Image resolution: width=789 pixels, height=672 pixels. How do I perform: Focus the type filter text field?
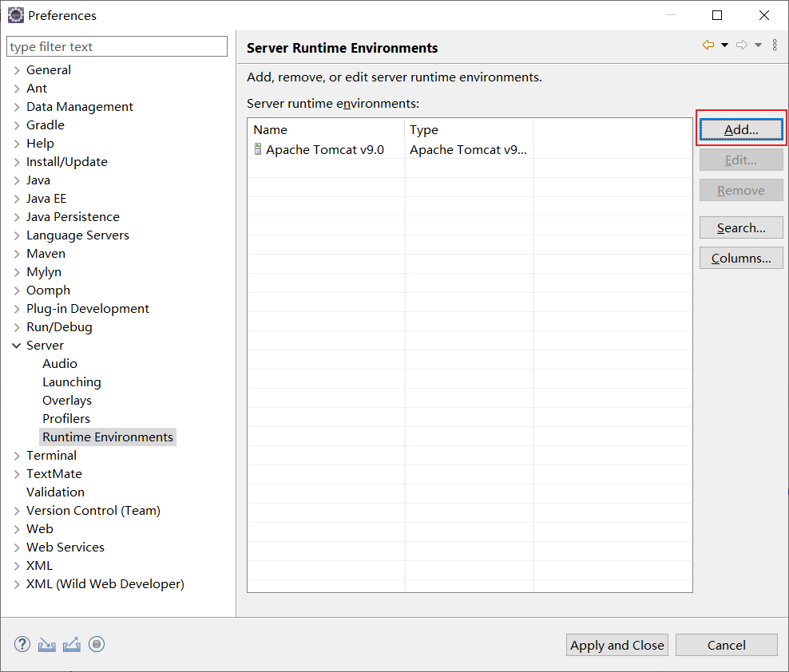tap(117, 46)
